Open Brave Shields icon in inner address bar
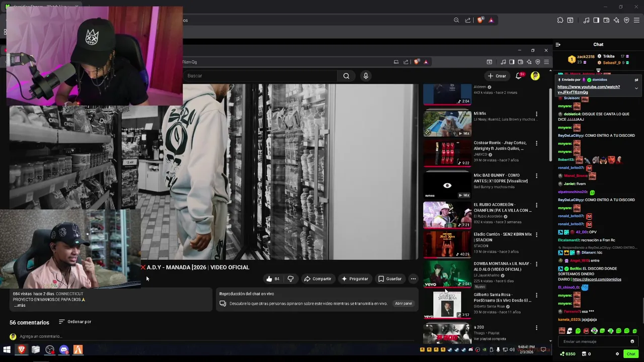This screenshot has height=362, width=644. [417, 62]
